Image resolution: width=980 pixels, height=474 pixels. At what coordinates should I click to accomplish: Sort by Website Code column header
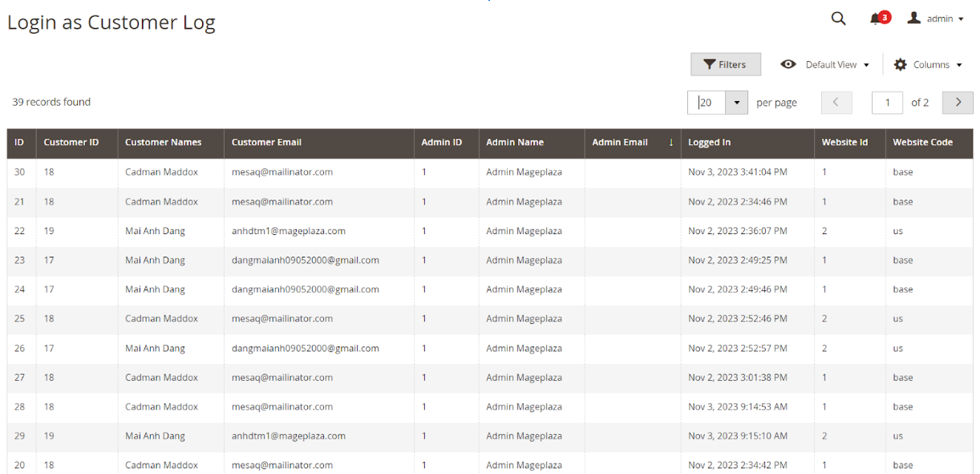(922, 143)
